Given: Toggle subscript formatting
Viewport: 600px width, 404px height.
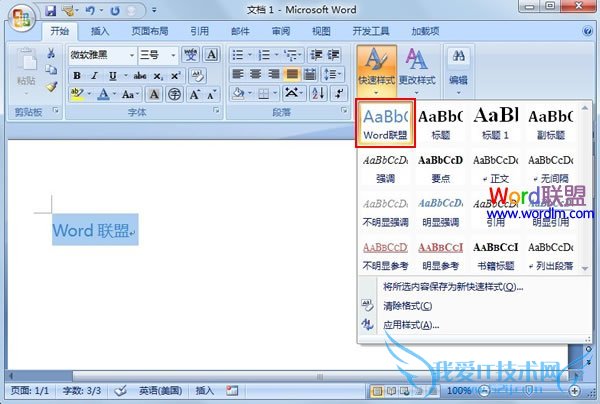Looking at the screenshot, I should (x=158, y=76).
